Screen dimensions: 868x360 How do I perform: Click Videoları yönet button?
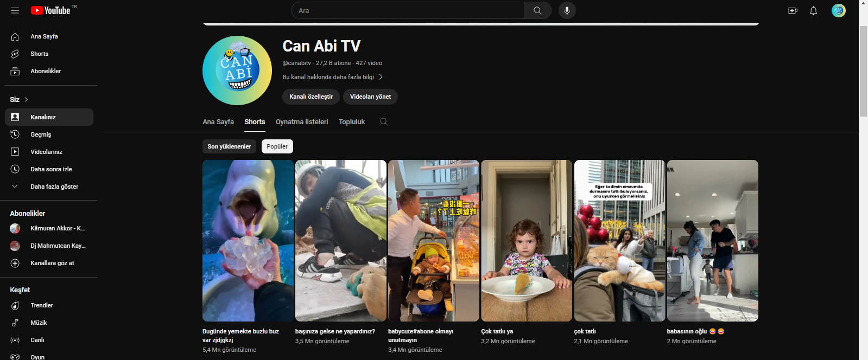tap(370, 97)
